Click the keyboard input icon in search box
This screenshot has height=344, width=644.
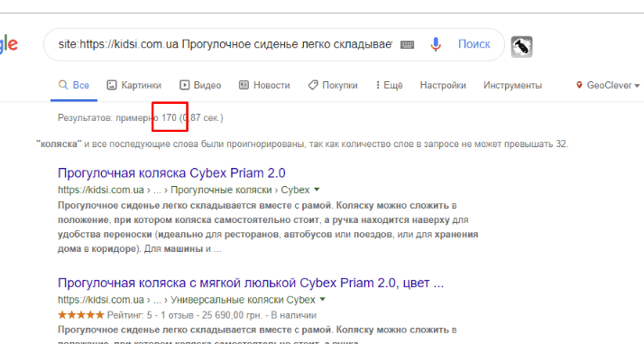(x=407, y=44)
